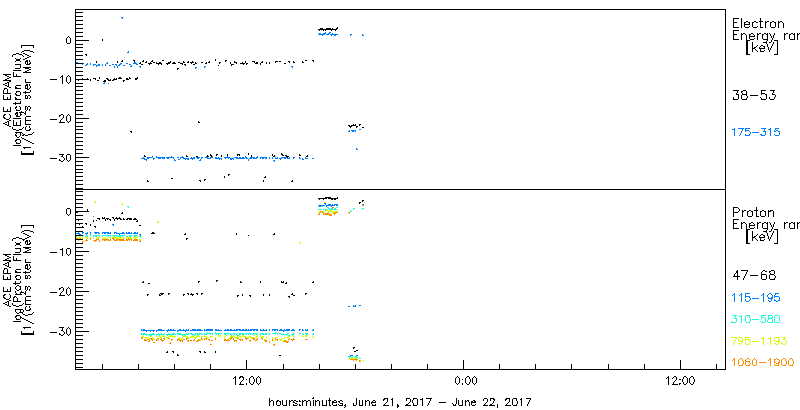Select the 310-580 proton energy legend label

756,320
